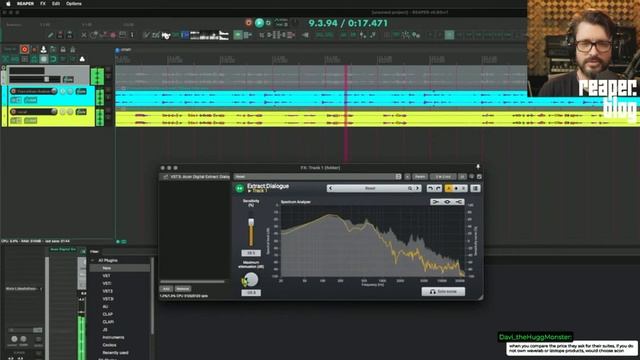Toggle mute on the yellow track
This screenshot has width=640, height=360.
coord(63,111)
